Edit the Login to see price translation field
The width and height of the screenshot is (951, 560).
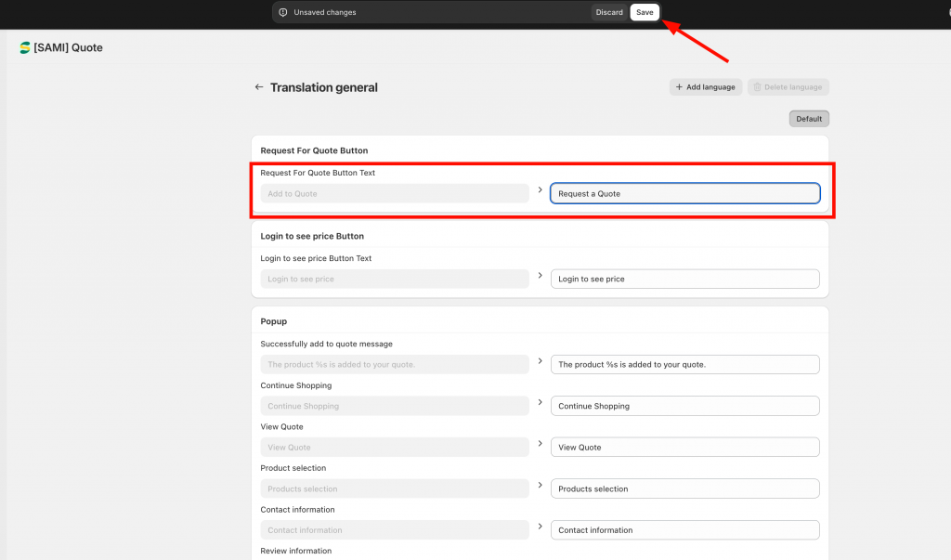685,280
